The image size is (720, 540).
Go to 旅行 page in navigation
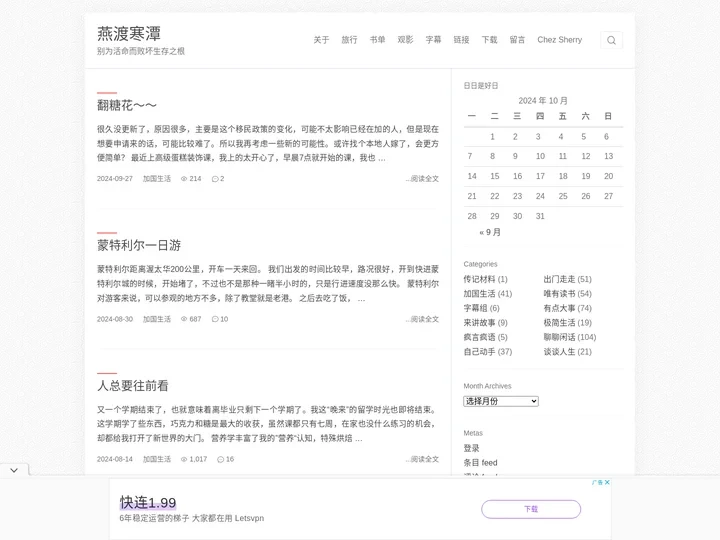point(349,40)
